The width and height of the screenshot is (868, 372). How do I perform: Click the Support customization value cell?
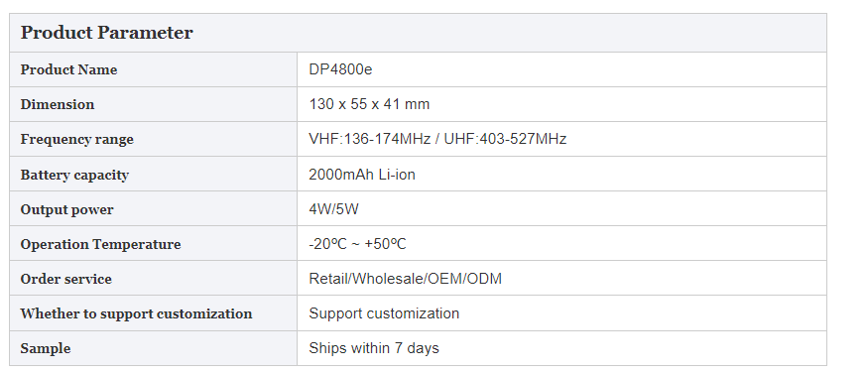click(561, 313)
